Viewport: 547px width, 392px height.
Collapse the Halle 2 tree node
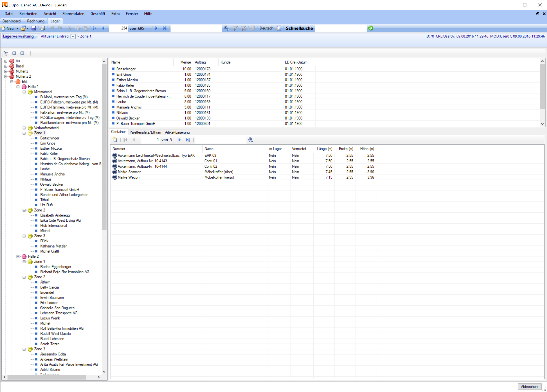tap(18, 256)
